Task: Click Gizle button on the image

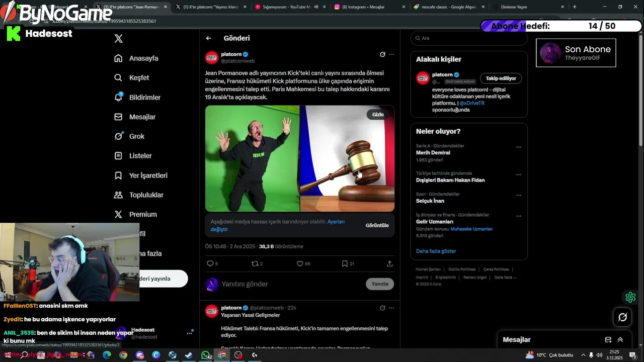Action: (x=378, y=115)
